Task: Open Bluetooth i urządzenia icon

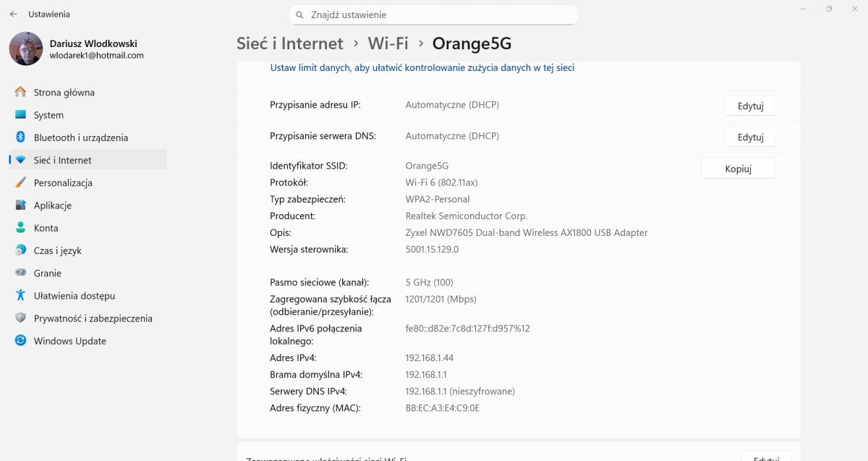Action: (x=20, y=138)
